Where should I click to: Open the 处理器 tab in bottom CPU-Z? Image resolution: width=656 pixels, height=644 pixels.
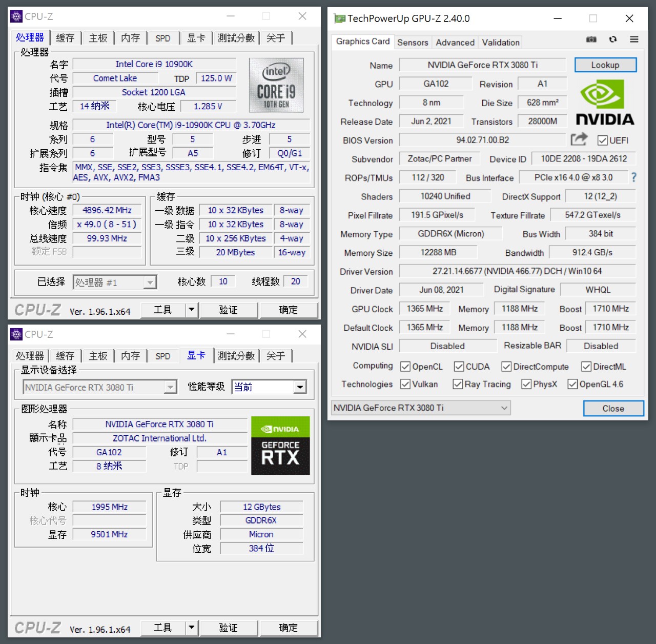[x=30, y=356]
